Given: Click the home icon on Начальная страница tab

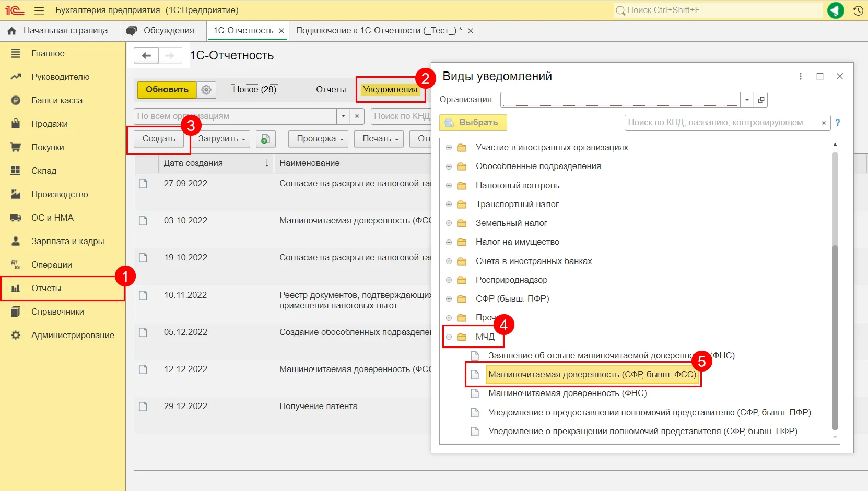Looking at the screenshot, I should 11,31.
